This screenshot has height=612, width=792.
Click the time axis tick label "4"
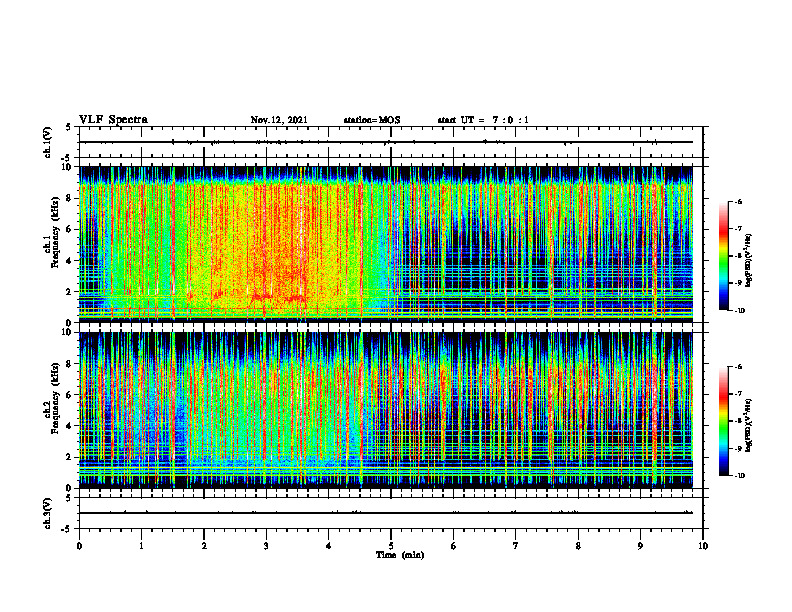click(x=329, y=546)
